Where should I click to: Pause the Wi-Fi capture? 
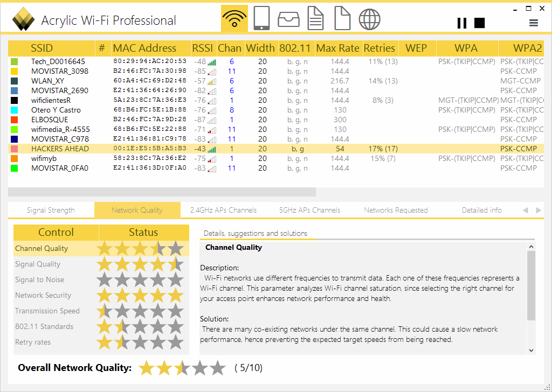tap(462, 23)
